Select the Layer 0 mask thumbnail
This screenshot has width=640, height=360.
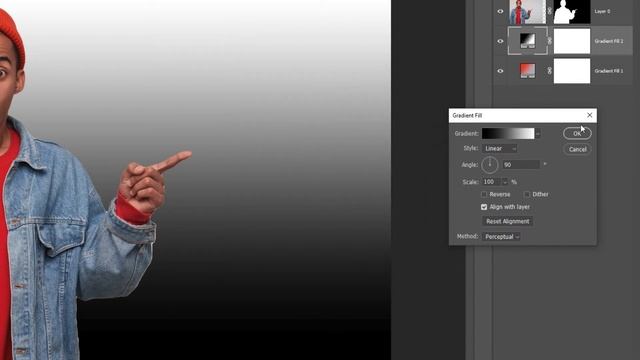click(x=572, y=11)
